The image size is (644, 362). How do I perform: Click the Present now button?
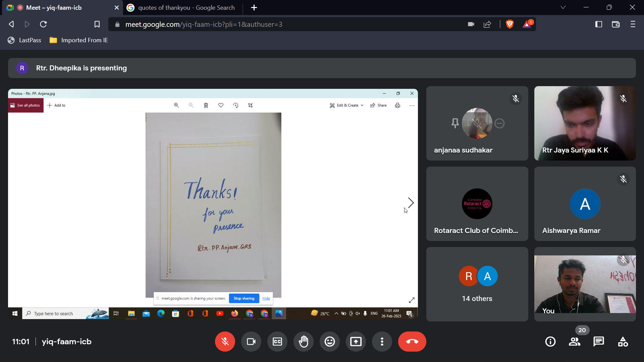point(356,342)
